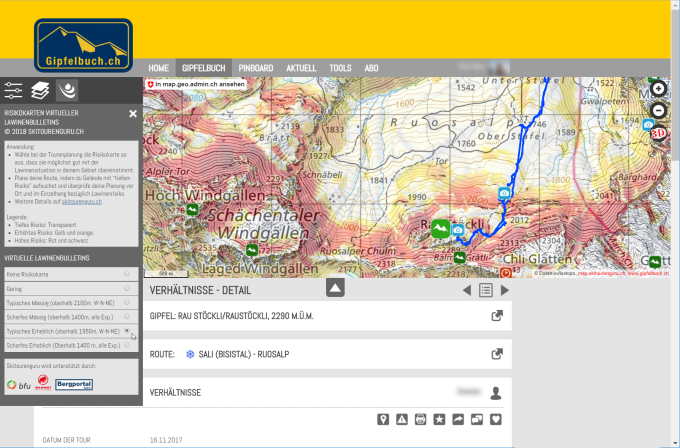Open the Tools menu item
The width and height of the screenshot is (680, 448).
pyautogui.click(x=340, y=68)
